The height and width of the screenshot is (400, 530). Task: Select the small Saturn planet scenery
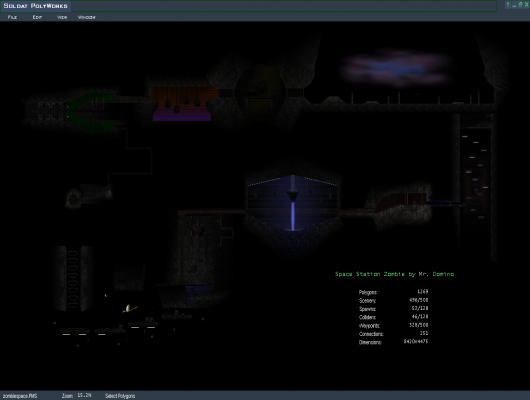[x=129, y=308]
